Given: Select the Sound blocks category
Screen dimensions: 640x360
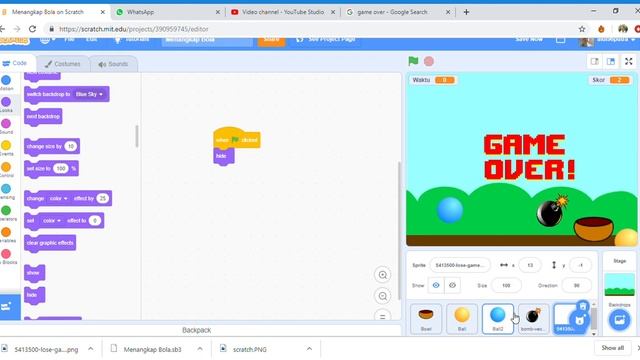Looking at the screenshot, I should 6,126.
